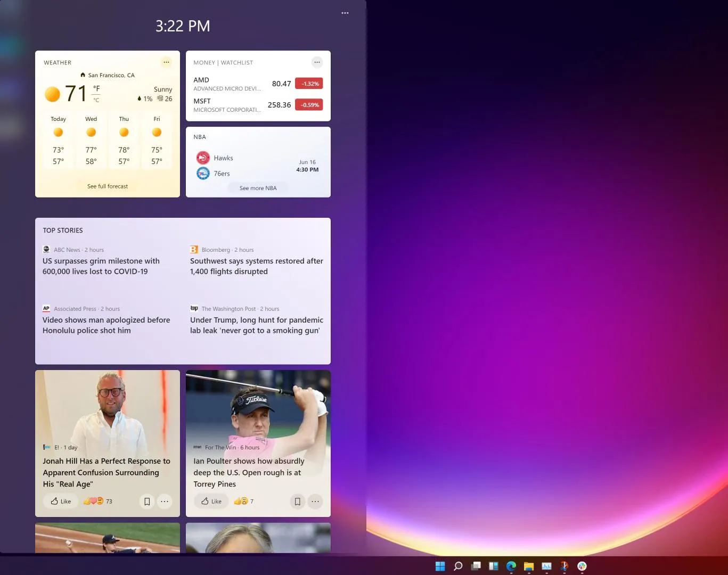The width and height of the screenshot is (728, 575).
Task: Read Bloomberg Southwest flights disrupted story
Action: click(x=256, y=266)
